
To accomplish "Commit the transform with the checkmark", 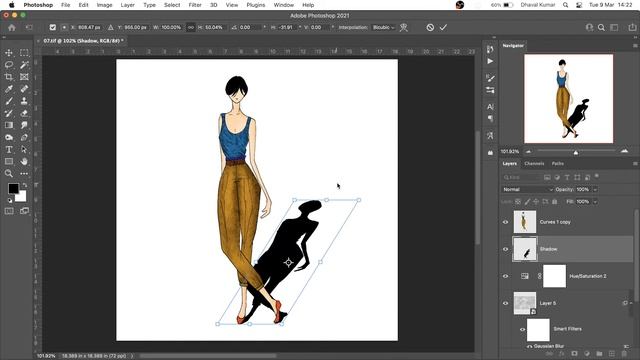I will tap(443, 27).
